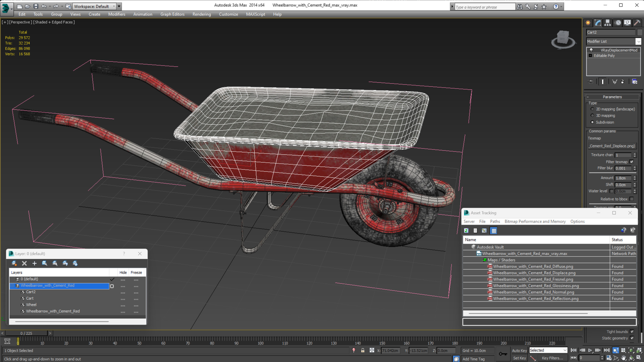This screenshot has height=362, width=644.
Task: Select the 3D mapping radio button
Action: (592, 115)
